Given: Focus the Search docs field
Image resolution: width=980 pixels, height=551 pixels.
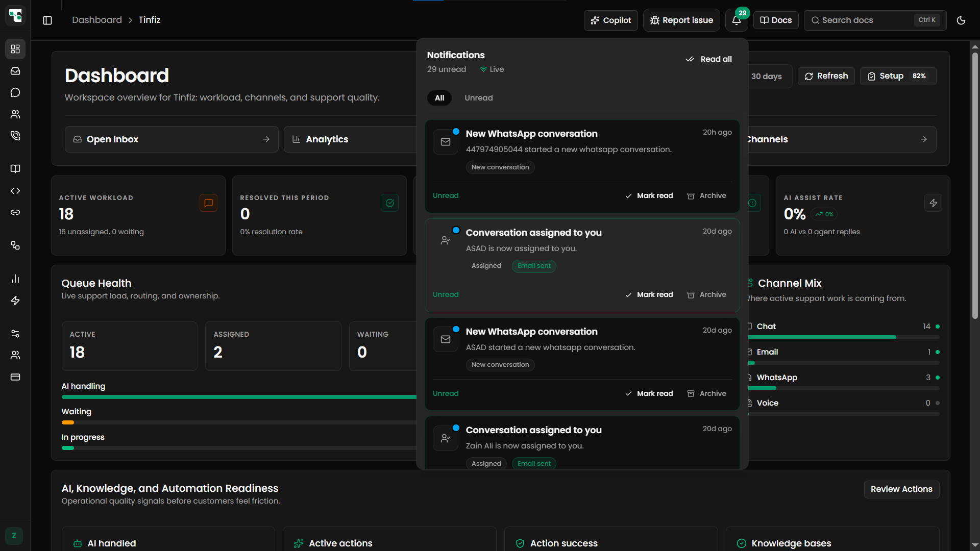Looking at the screenshot, I should [875, 20].
